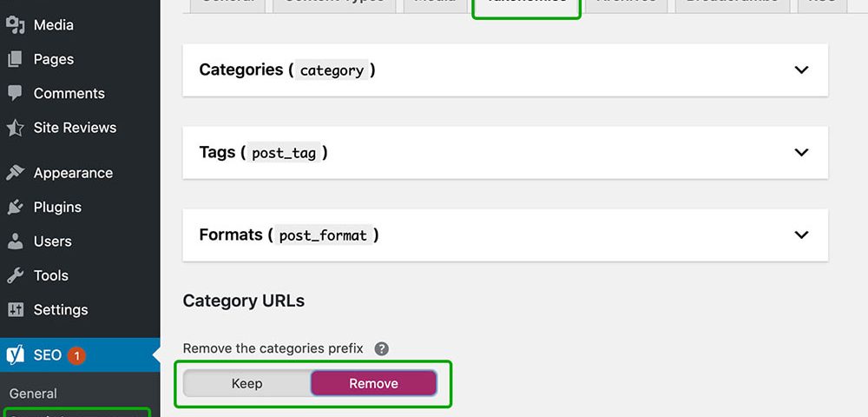The height and width of the screenshot is (417, 868).
Task: Click the SEO notification badge showing 1
Action: coord(76,355)
